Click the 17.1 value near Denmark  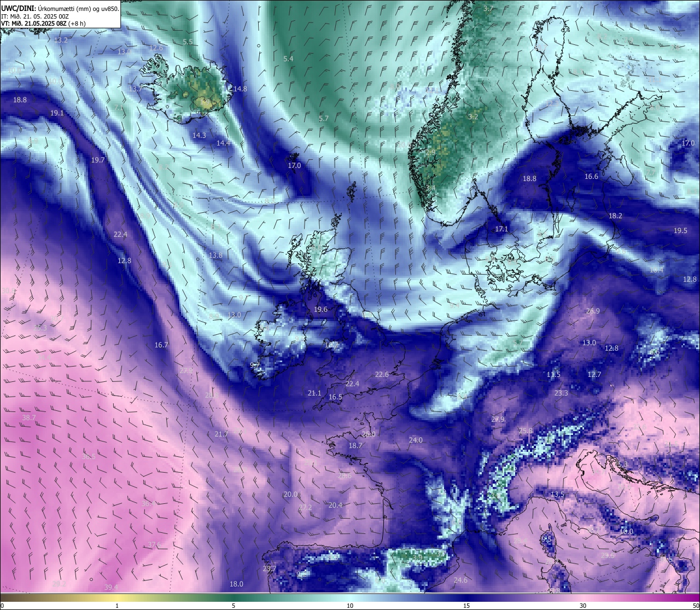(x=501, y=229)
